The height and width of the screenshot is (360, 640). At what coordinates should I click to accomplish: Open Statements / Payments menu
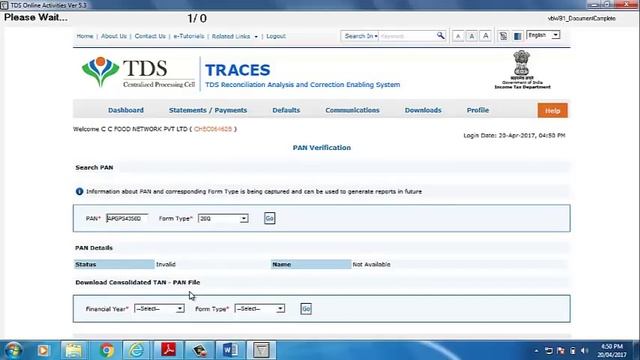(208, 110)
